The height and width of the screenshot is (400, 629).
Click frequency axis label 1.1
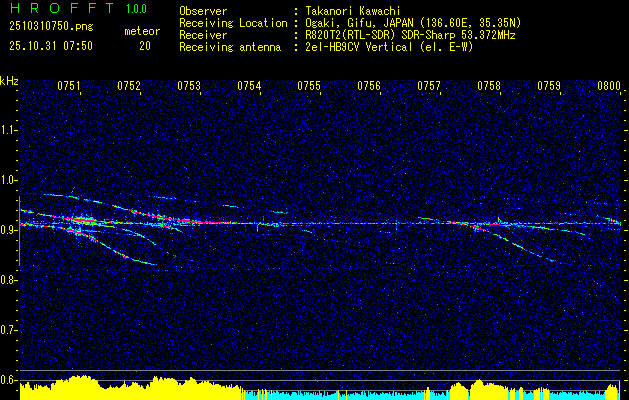click(8, 130)
